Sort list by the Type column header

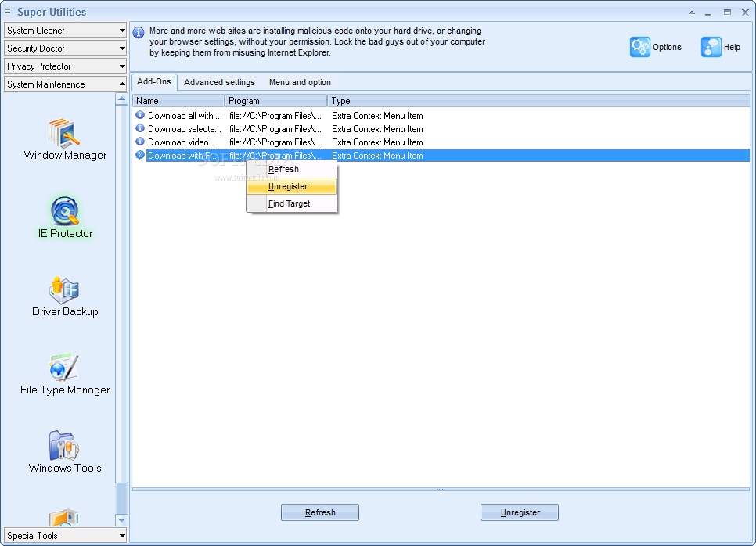tap(538, 101)
